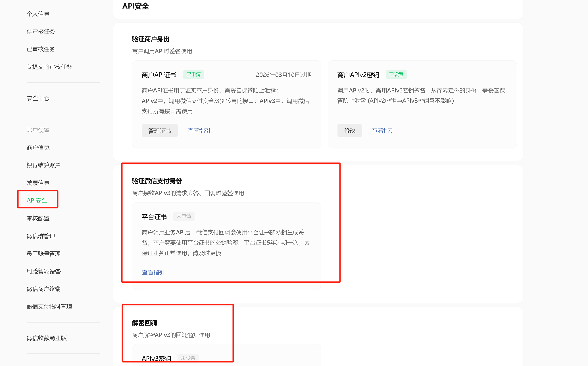Screen dimensions: 588x366
Task: Select 我提交的审核任务 in the sidebar
Action: tap(49, 67)
